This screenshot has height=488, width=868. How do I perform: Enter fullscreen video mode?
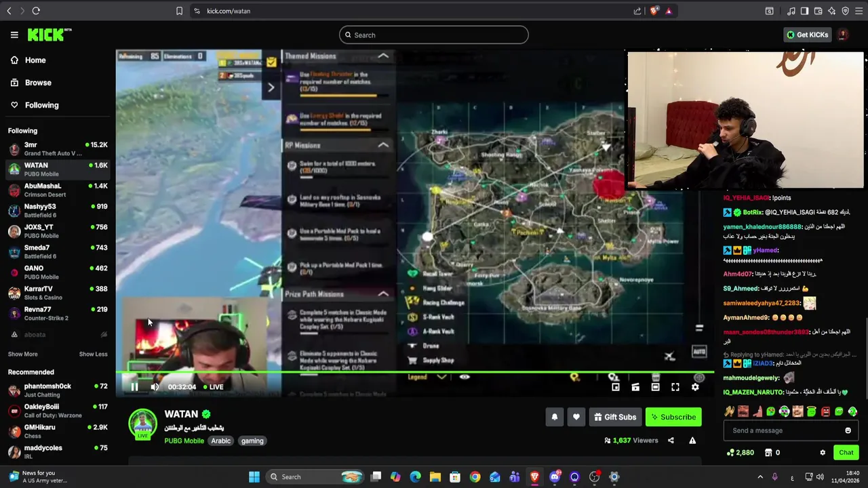[x=675, y=387]
